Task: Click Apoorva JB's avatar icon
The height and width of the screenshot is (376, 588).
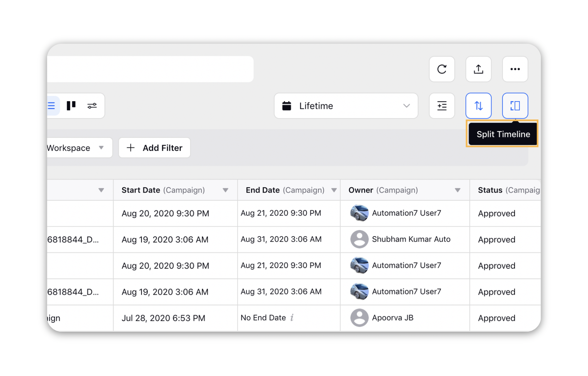Action: (359, 317)
